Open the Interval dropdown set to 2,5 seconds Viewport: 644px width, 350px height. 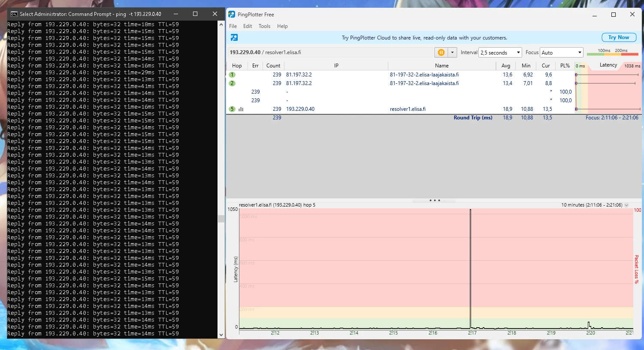[500, 52]
